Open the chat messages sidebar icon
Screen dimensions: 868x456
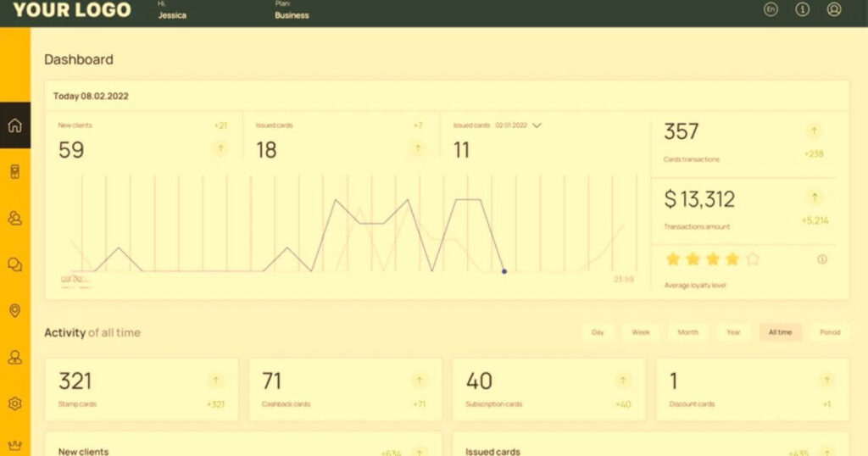click(15, 264)
